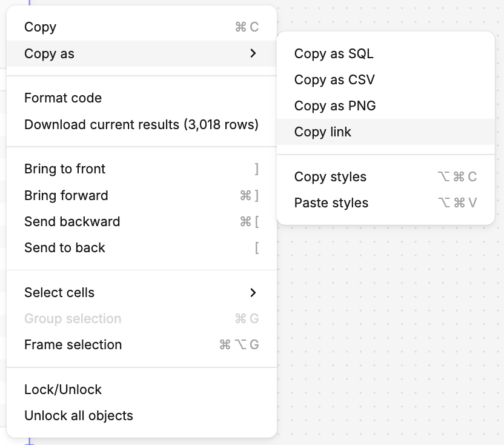
Task: Click Format code menu item
Action: [x=63, y=98]
